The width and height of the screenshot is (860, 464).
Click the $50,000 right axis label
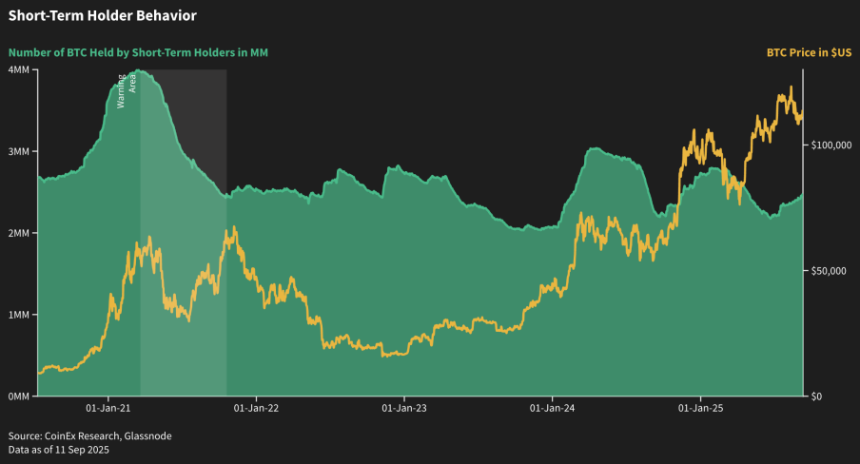(829, 271)
